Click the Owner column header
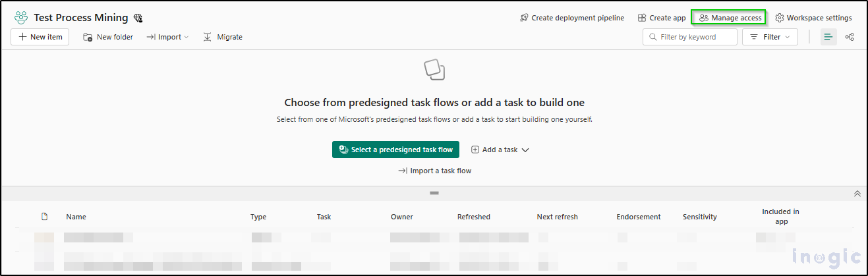Screen dimensions: 868x276 coord(402,217)
